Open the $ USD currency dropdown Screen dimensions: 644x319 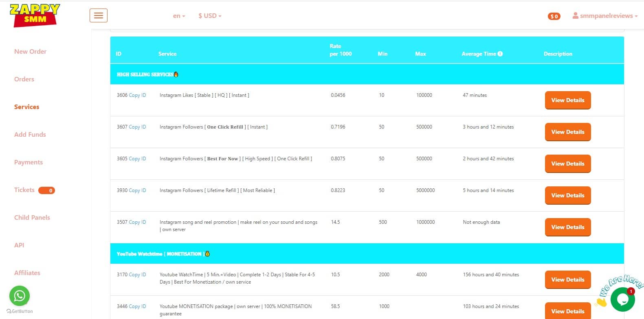coord(210,16)
